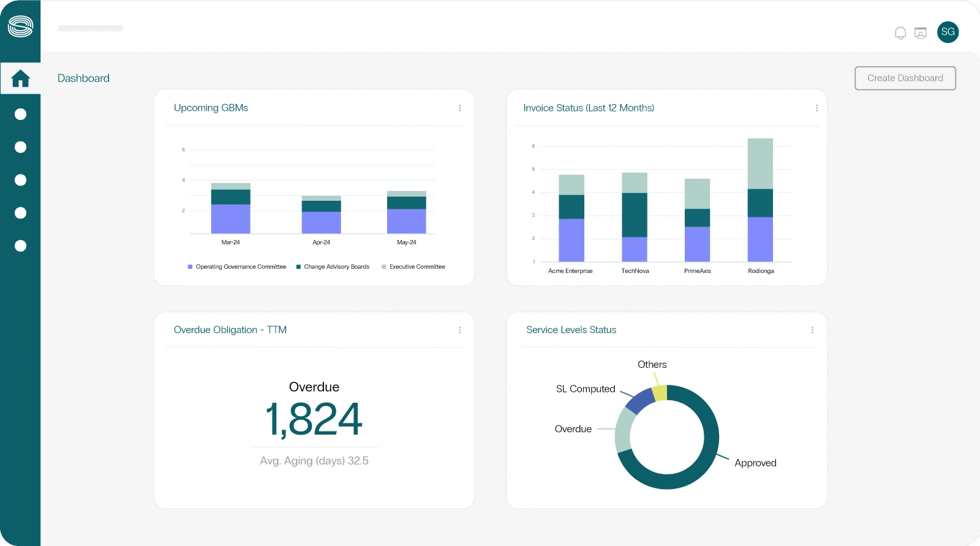Open the SG user profile avatar
Image resolution: width=980 pixels, height=546 pixels.
pyautogui.click(x=948, y=32)
